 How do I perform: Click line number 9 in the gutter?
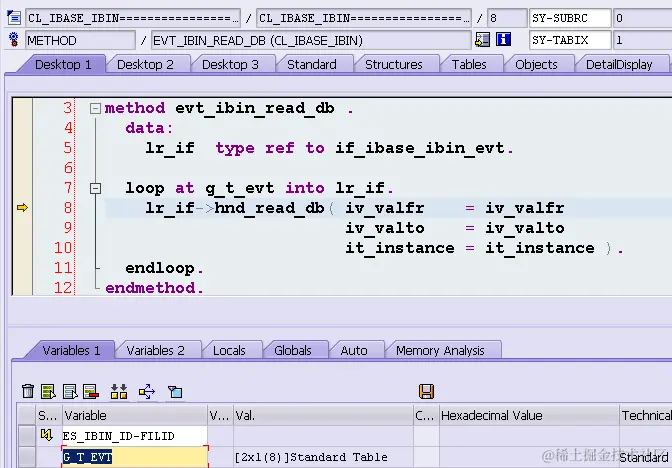68,227
